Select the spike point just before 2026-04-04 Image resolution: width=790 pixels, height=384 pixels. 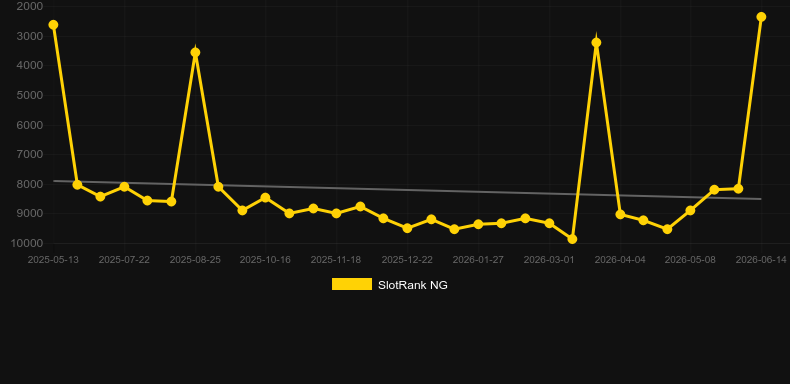click(x=597, y=43)
